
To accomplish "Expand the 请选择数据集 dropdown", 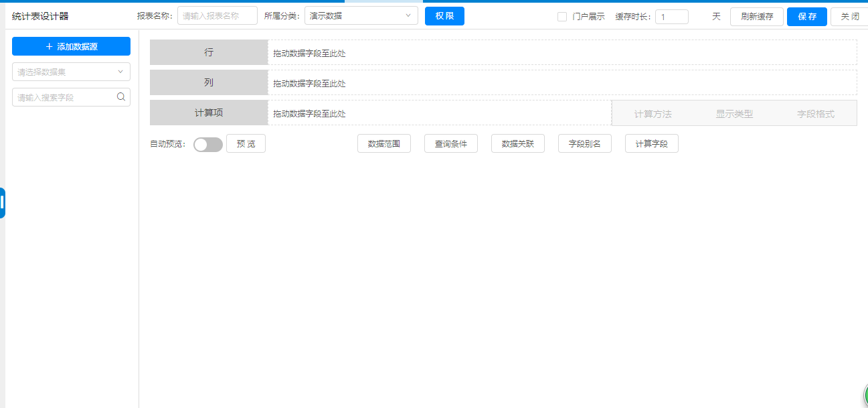I will (x=71, y=72).
